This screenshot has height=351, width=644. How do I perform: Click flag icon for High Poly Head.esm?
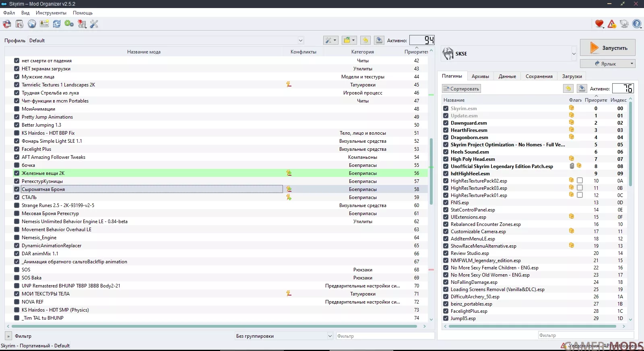[571, 158]
